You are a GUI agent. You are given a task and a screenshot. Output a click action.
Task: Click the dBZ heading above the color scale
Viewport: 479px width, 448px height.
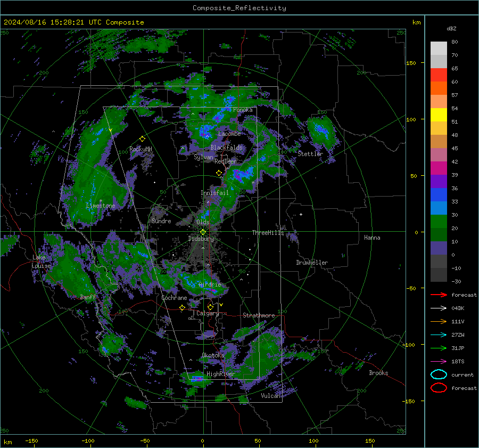[451, 29]
